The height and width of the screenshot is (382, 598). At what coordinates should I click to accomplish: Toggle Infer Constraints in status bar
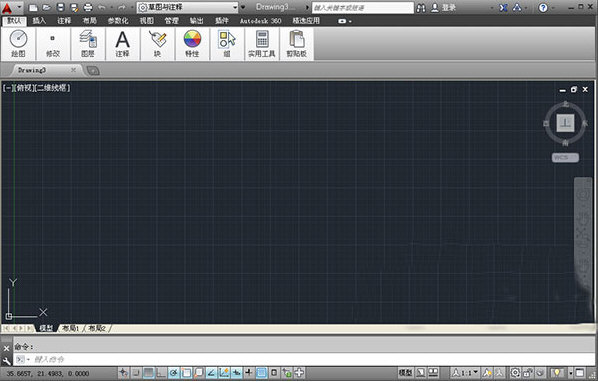123,373
